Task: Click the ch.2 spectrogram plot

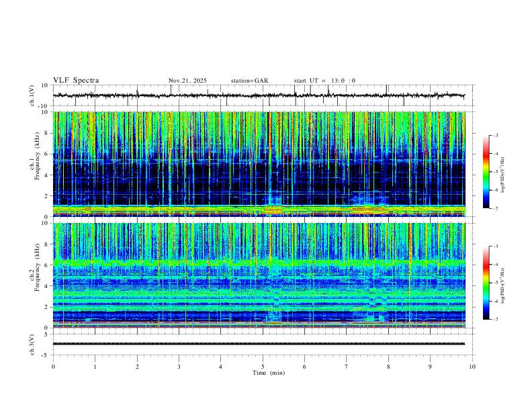Action: [x=259, y=275]
